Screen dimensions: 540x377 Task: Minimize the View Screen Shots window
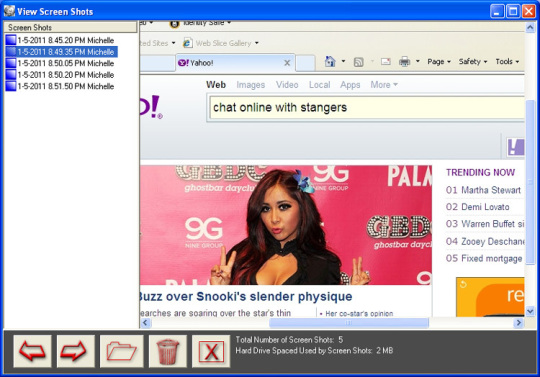click(497, 11)
